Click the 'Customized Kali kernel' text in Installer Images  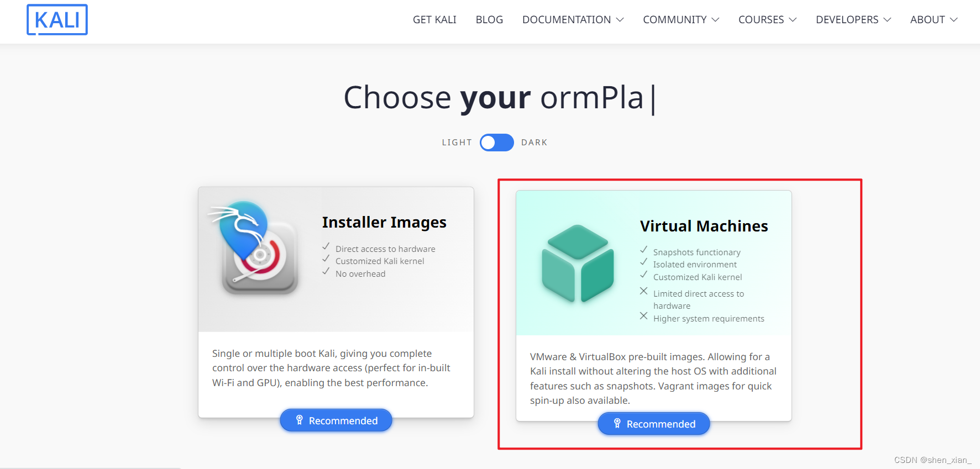point(380,261)
